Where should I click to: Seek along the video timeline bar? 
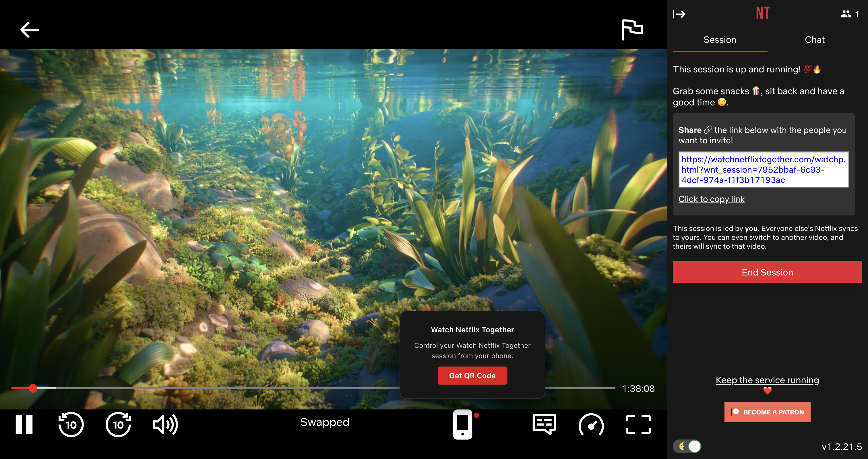tap(313, 388)
